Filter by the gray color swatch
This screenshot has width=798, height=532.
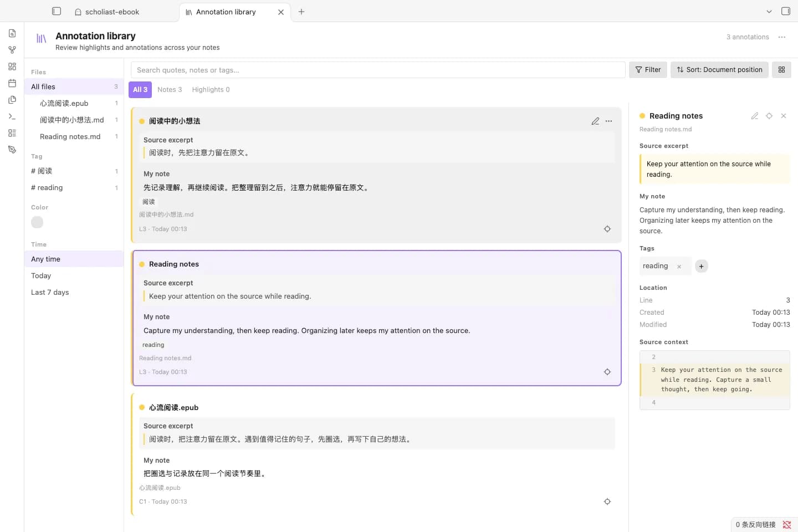pyautogui.click(x=37, y=222)
